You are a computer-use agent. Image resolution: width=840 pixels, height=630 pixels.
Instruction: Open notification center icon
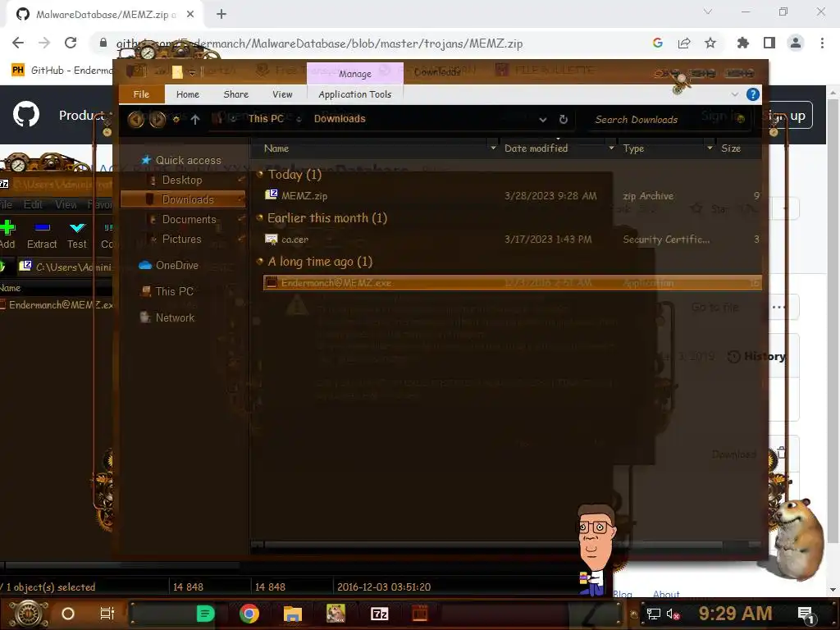coord(806,614)
